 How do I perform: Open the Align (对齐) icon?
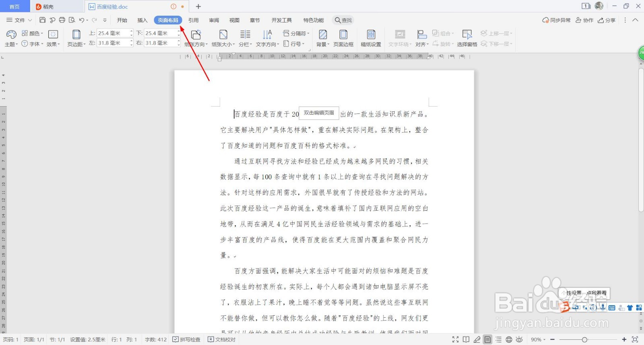pyautogui.click(x=422, y=35)
